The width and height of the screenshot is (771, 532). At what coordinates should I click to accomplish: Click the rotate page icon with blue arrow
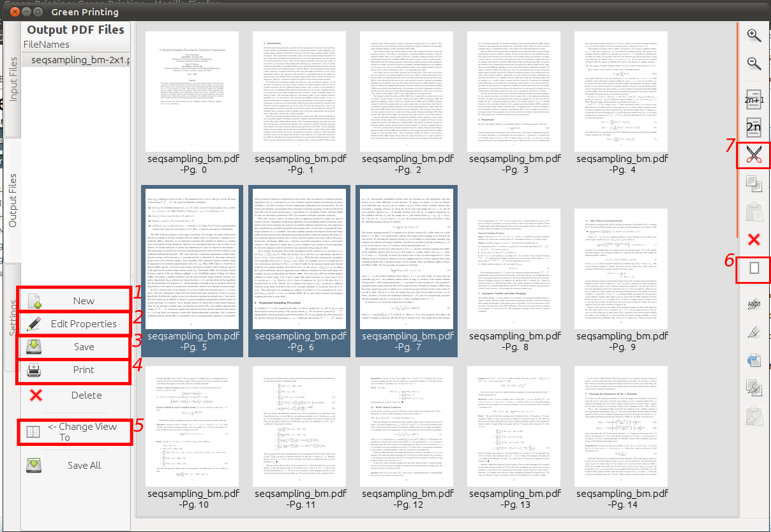click(x=754, y=360)
